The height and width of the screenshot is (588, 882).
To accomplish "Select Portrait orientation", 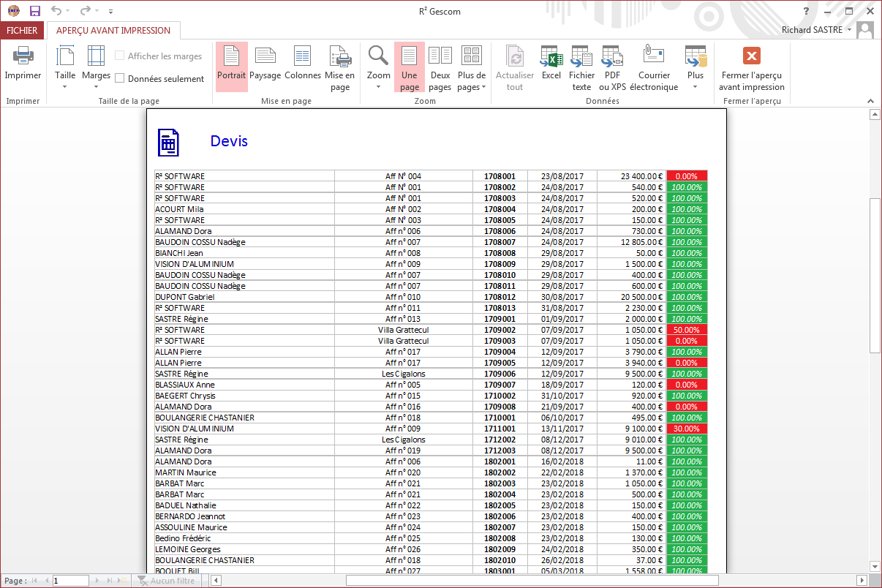I will 232,67.
